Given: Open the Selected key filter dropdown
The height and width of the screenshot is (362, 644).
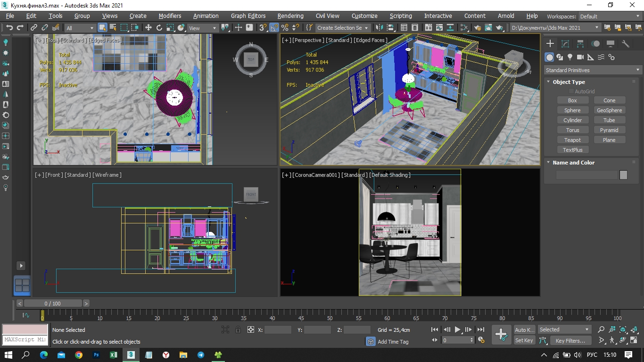Looking at the screenshot, I should (x=564, y=330).
